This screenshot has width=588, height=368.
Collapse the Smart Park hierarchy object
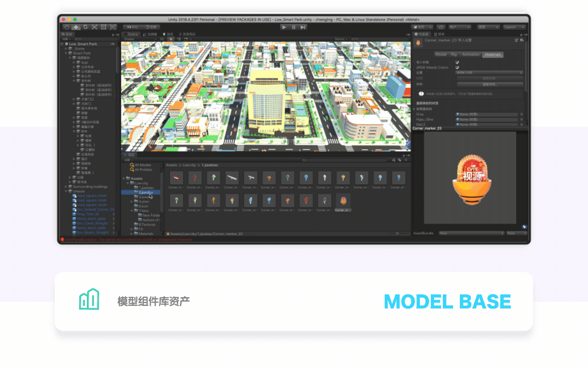pos(66,53)
